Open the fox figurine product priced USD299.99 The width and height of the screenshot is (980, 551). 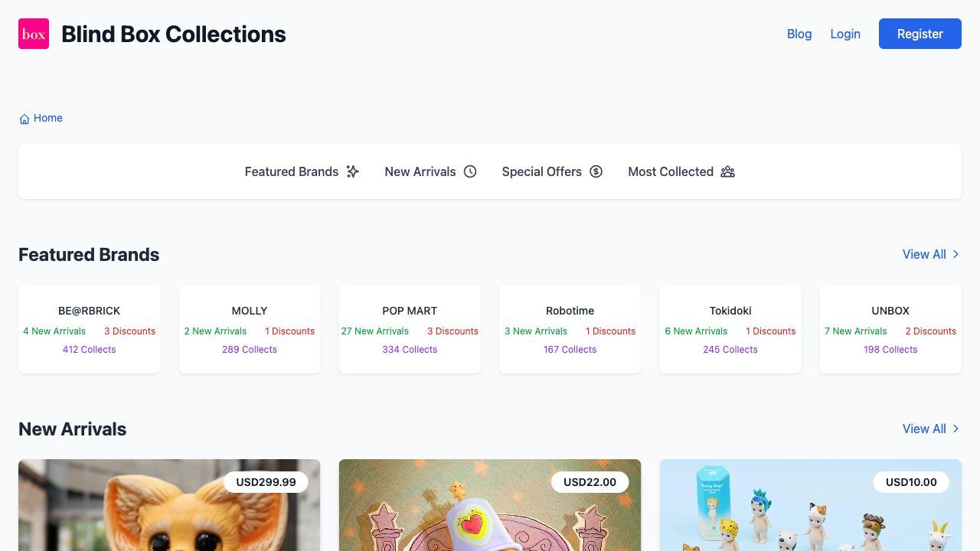pyautogui.click(x=169, y=513)
